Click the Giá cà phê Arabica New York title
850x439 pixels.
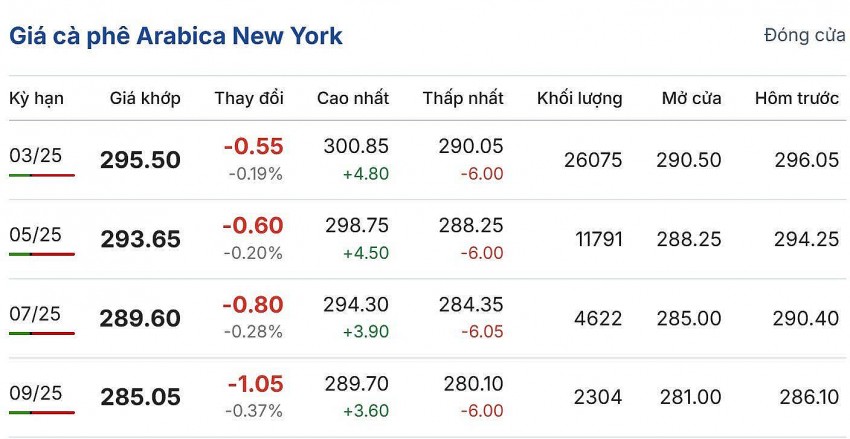click(176, 37)
